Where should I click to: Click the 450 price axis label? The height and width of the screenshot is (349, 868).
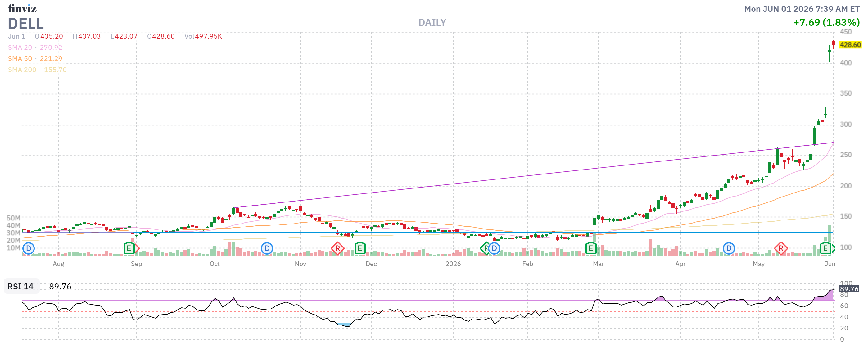846,32
